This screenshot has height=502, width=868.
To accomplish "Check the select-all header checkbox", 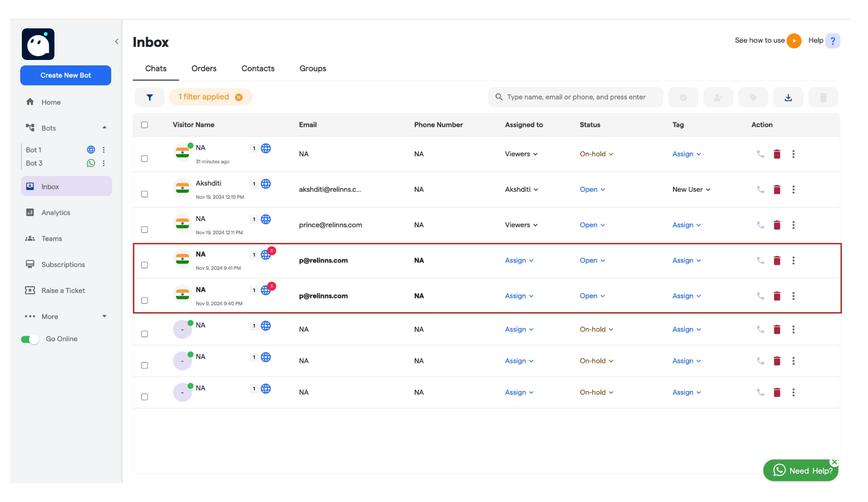I will (145, 125).
